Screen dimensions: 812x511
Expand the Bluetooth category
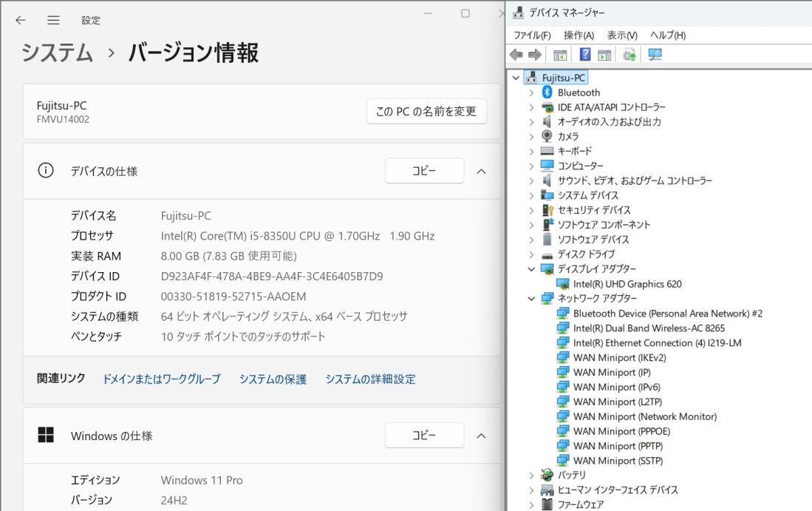531,92
